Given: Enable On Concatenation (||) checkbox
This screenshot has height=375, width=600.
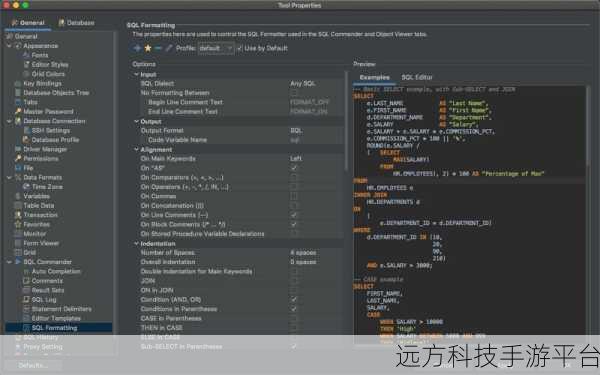Looking at the screenshot, I should pyautogui.click(x=293, y=205).
